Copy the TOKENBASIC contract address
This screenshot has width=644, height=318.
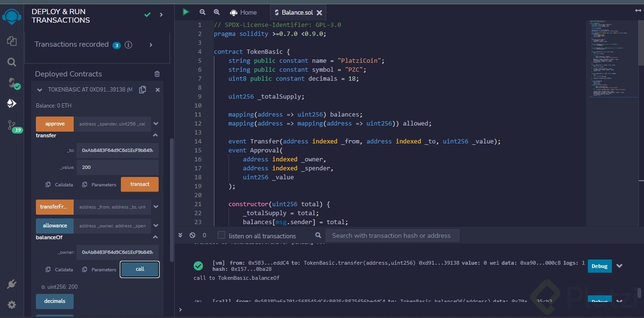[x=143, y=90]
